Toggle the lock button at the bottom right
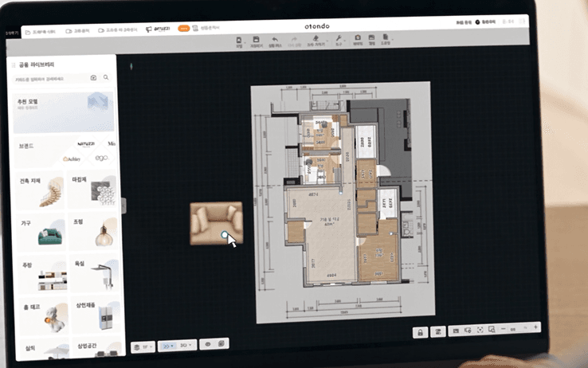Viewport: 588px width, 368px height. [x=421, y=332]
